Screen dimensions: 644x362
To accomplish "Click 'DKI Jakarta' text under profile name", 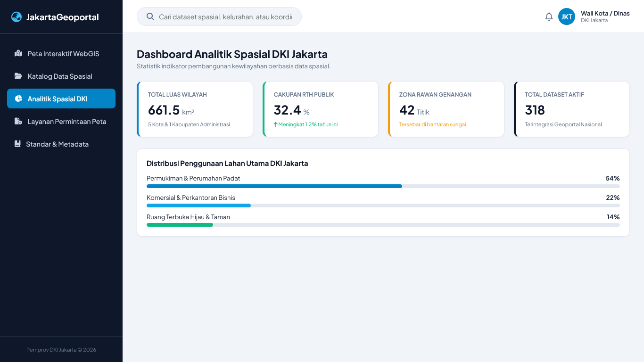I will (x=594, y=20).
